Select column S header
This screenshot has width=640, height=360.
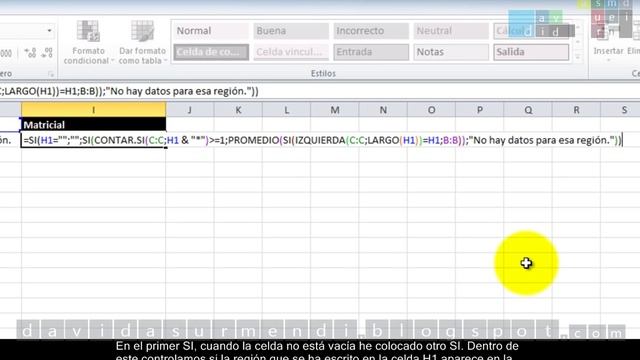[x=620, y=110]
